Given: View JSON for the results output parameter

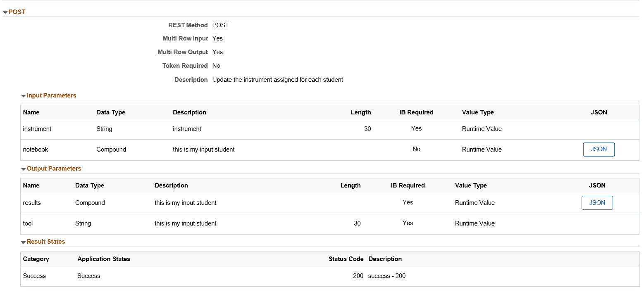Looking at the screenshot, I should (597, 203).
